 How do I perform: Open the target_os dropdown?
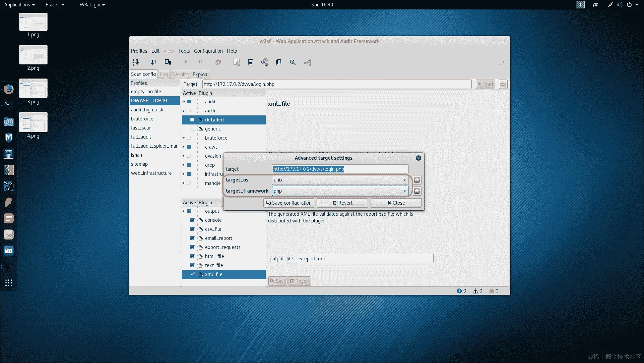(x=340, y=180)
